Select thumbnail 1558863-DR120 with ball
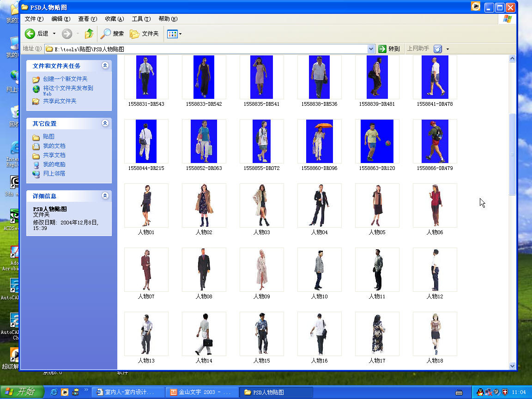 [377, 141]
